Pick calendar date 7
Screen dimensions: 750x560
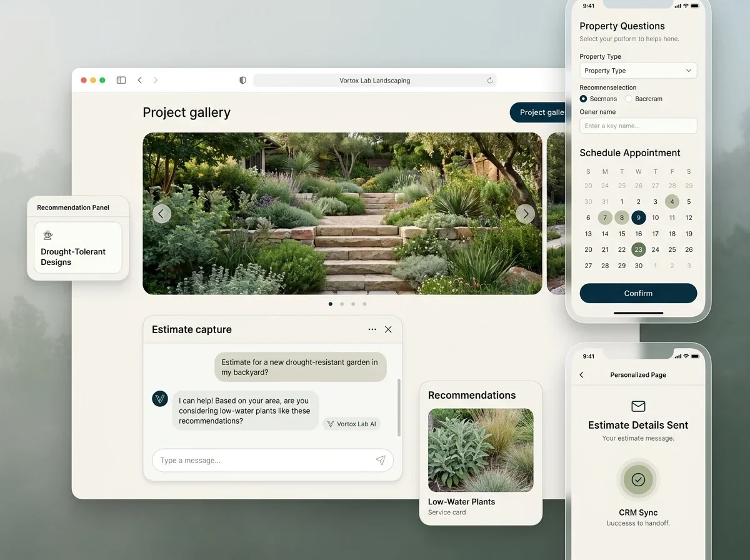605,217
